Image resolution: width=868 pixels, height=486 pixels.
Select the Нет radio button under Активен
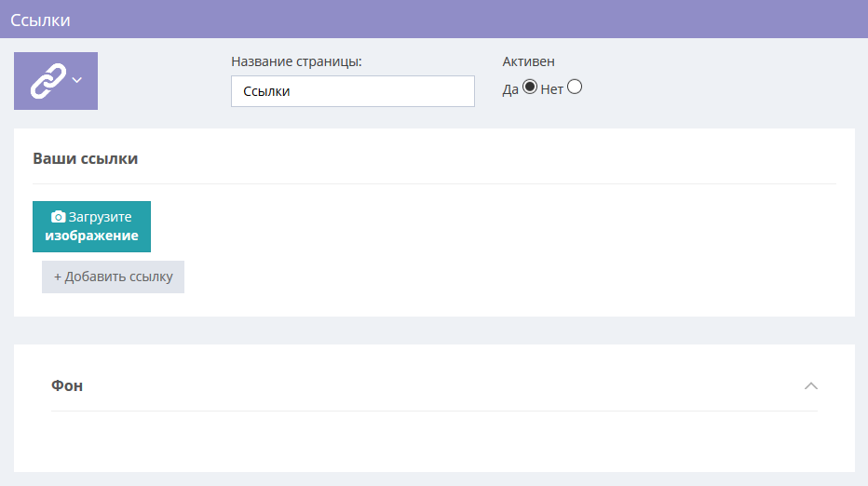[575, 87]
